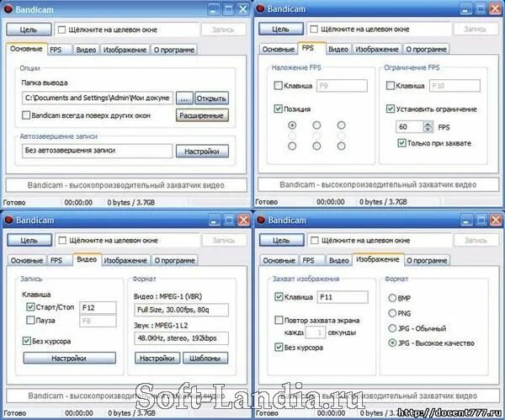Enable Клавиша checkbox under Наложение FPS
505x420 pixels.
[278, 85]
